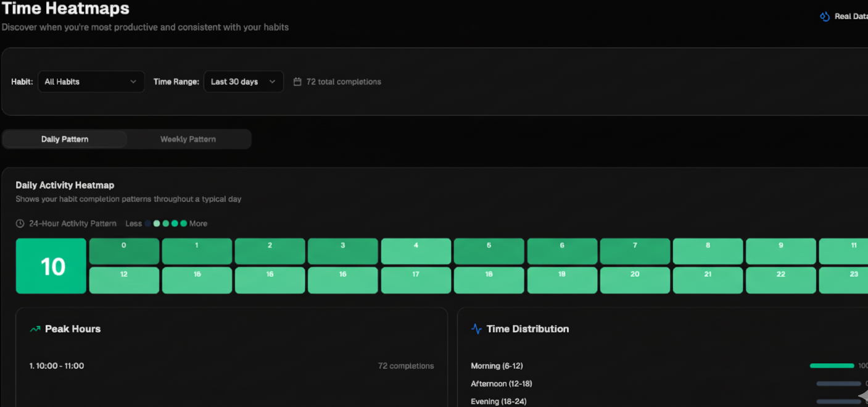The width and height of the screenshot is (868, 407).
Task: Open the Time Range dropdown showing Last 30 days
Action: pos(243,81)
